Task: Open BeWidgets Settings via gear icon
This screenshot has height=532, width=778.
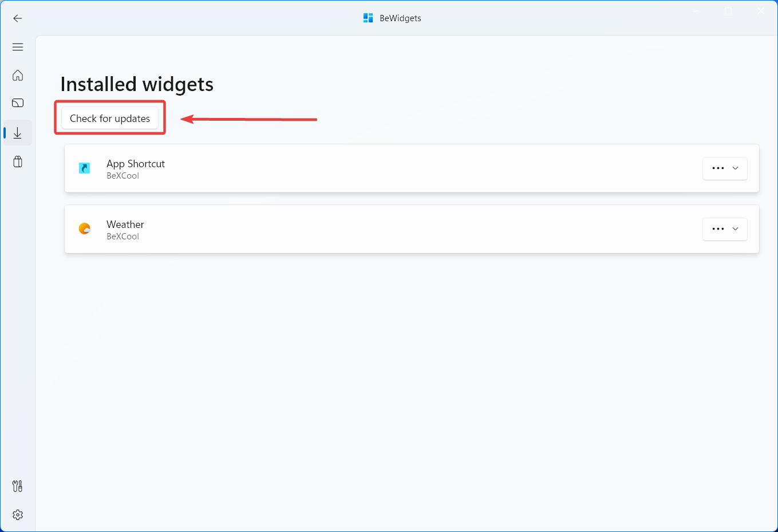Action: pos(18,514)
